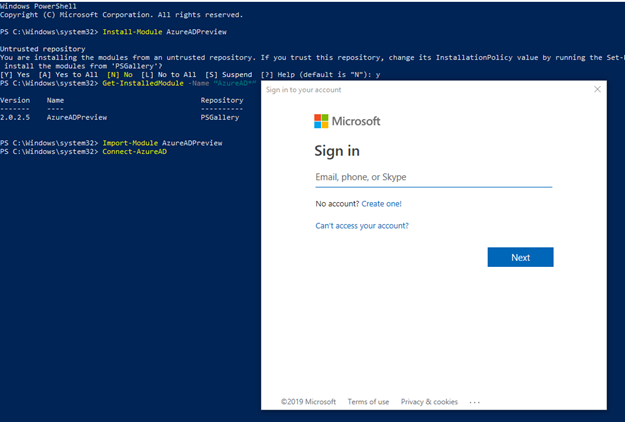Click the Next button
This screenshot has width=625, height=422.
tap(520, 257)
